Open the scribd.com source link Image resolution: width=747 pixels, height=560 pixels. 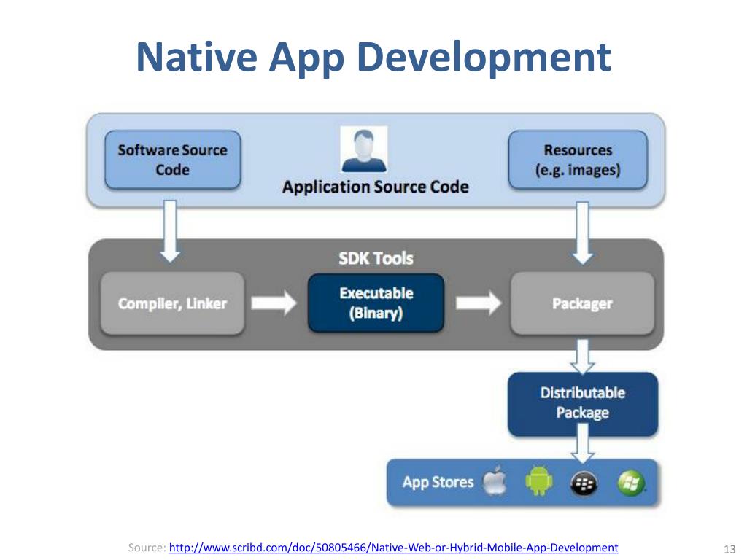click(393, 548)
